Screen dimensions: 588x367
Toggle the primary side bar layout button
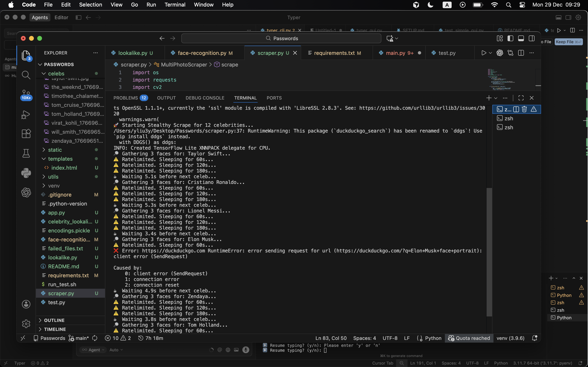(510, 38)
